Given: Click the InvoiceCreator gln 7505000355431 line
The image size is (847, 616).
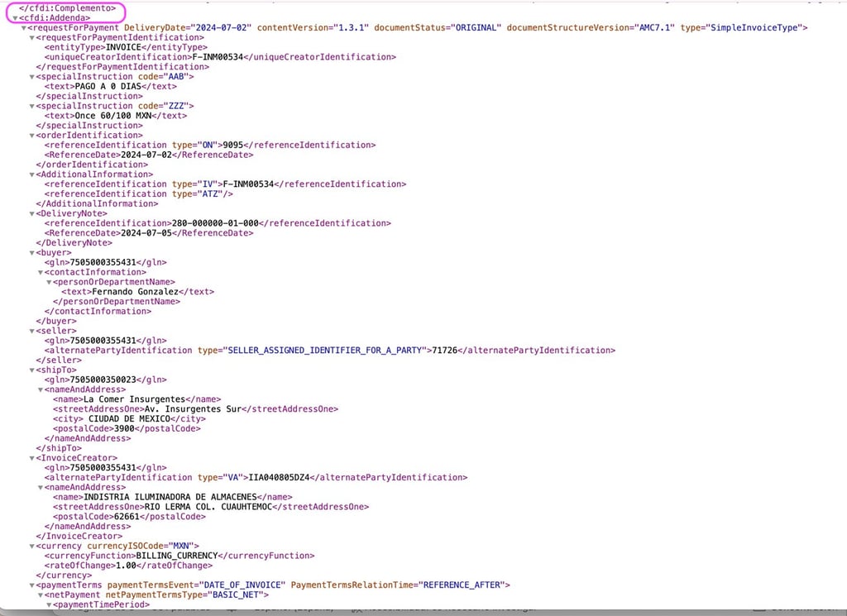Looking at the screenshot, I should click(106, 467).
